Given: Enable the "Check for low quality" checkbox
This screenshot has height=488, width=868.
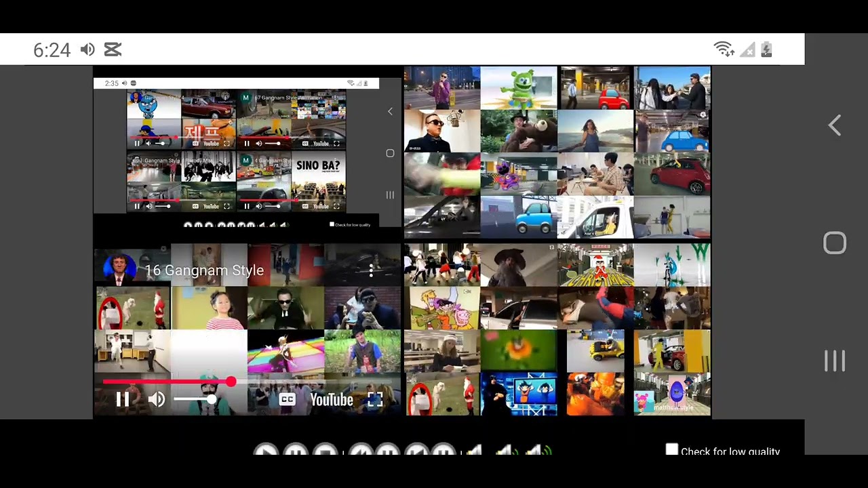Looking at the screenshot, I should point(672,450).
